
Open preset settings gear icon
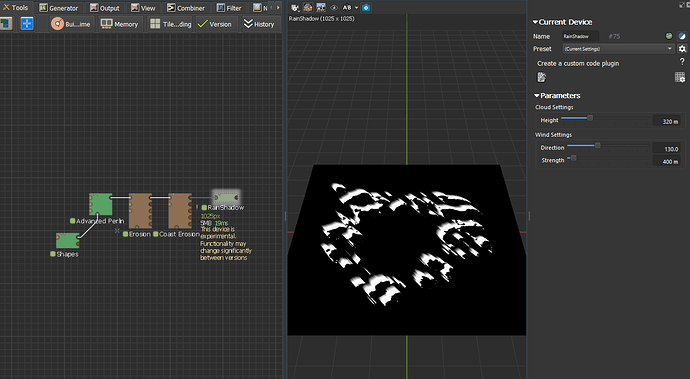coord(682,49)
